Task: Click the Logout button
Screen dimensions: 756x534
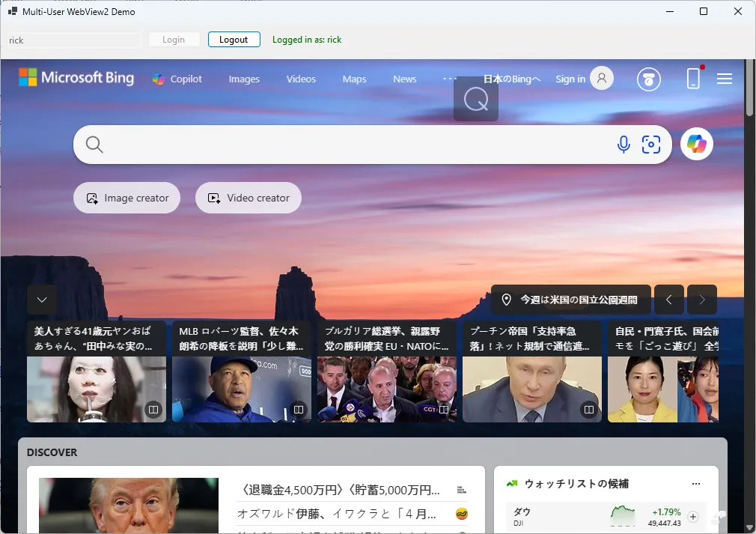Action: pyautogui.click(x=234, y=40)
